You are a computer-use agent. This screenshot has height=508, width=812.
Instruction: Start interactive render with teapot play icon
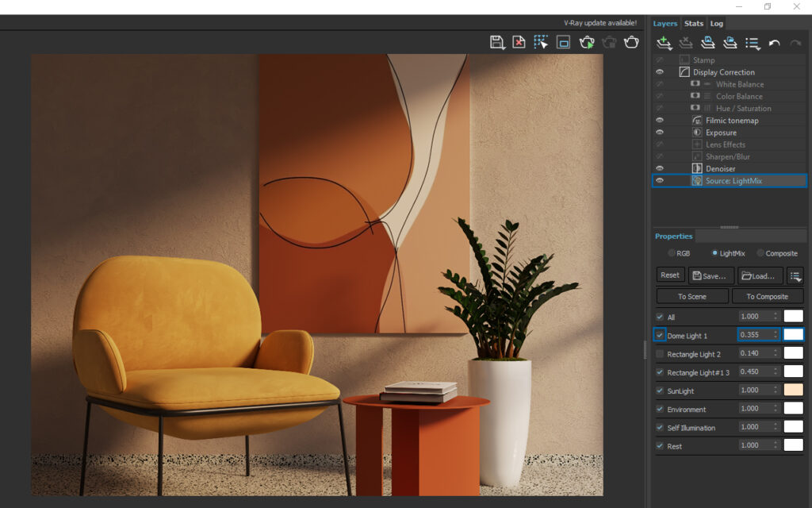pos(587,42)
